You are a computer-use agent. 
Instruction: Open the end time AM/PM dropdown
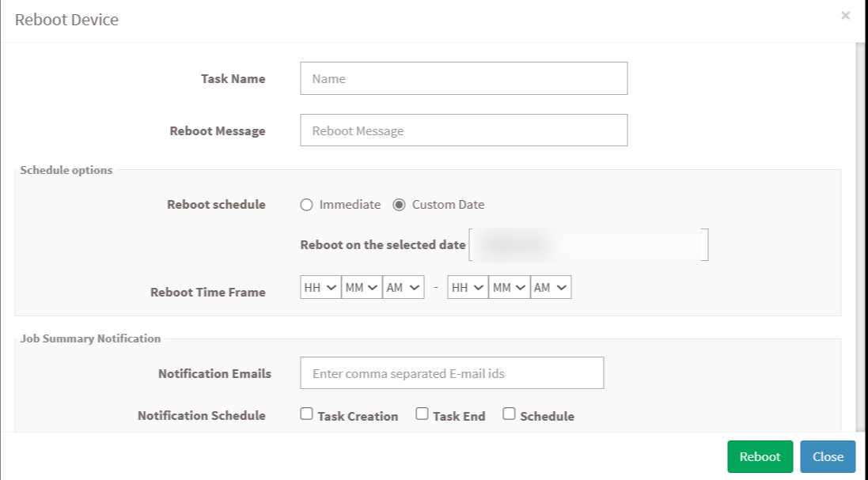[551, 288]
